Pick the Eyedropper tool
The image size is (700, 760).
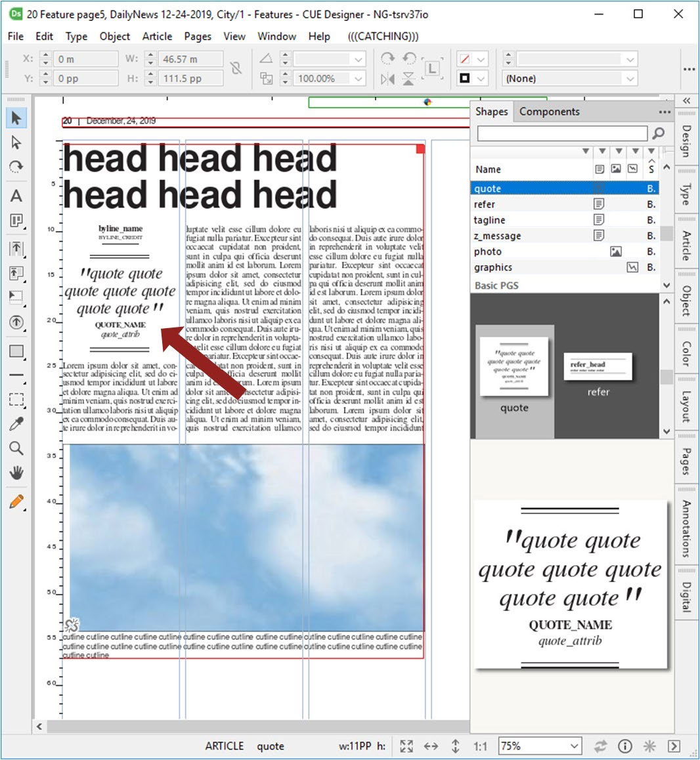(x=16, y=424)
